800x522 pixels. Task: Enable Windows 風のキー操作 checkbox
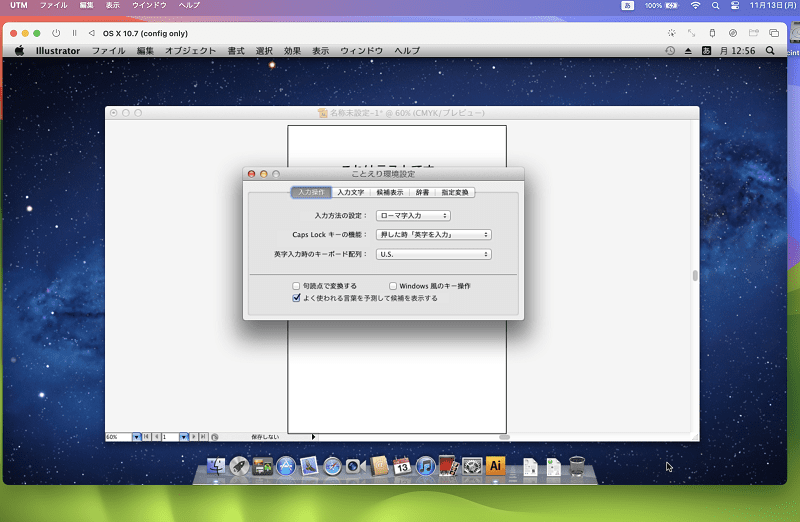tap(393, 286)
